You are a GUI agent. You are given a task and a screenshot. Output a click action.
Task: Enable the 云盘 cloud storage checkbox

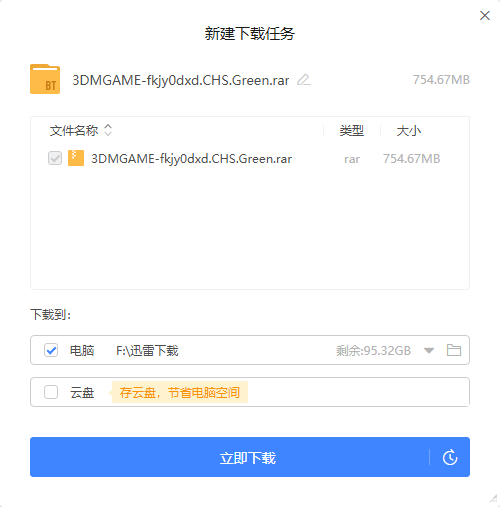point(51,392)
